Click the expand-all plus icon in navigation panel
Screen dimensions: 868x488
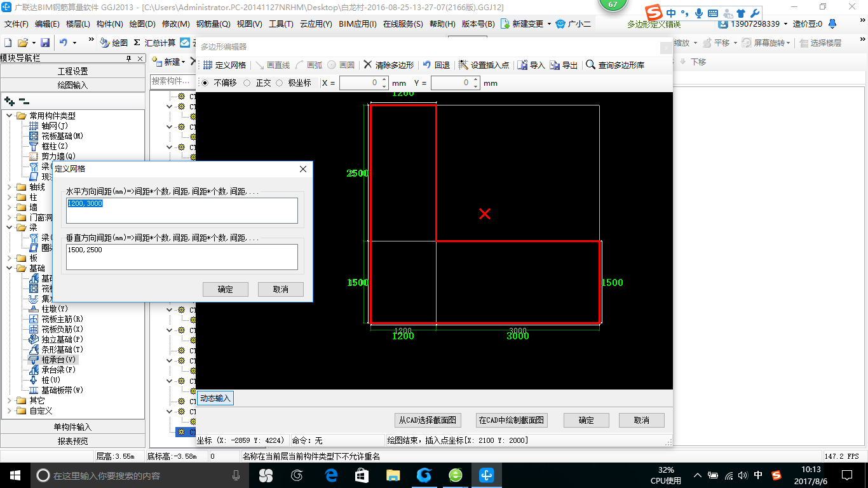10,101
